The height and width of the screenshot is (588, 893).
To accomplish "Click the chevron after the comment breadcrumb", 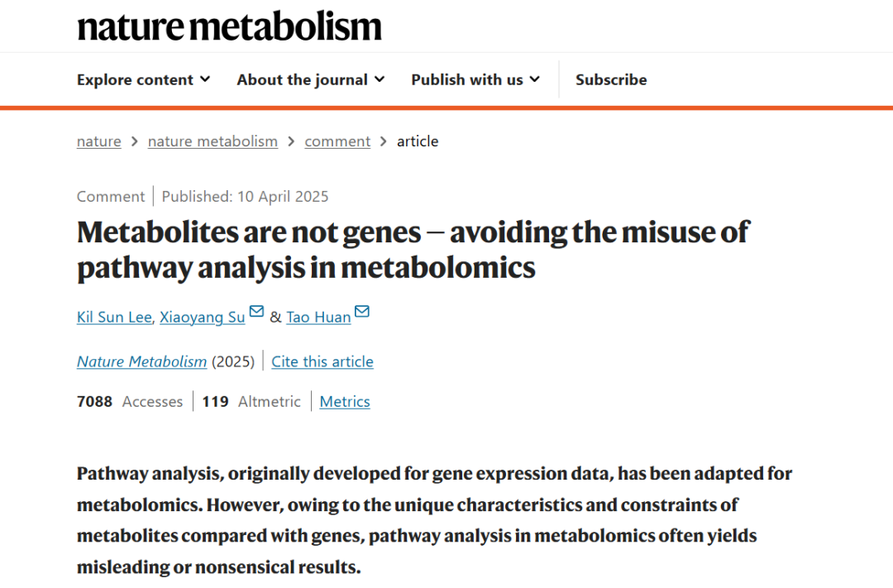I will tap(384, 141).
